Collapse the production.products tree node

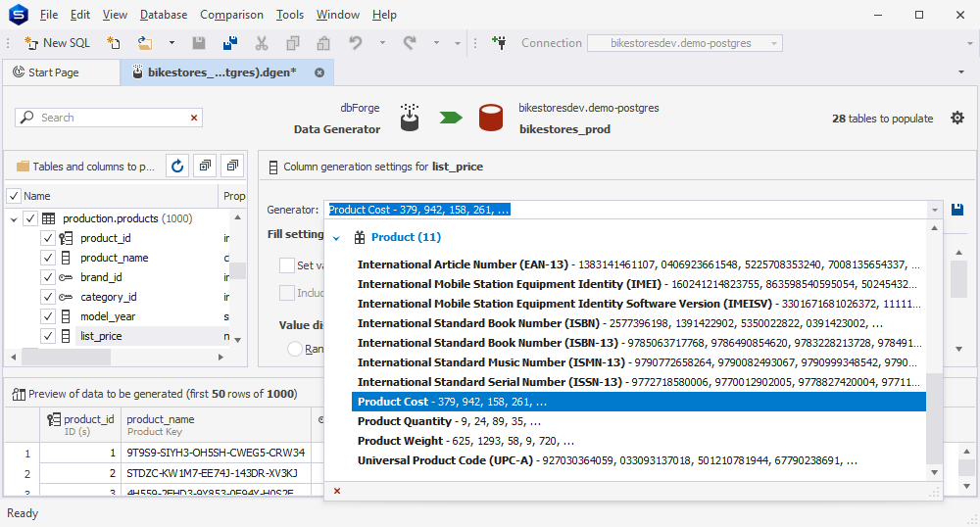(14, 219)
